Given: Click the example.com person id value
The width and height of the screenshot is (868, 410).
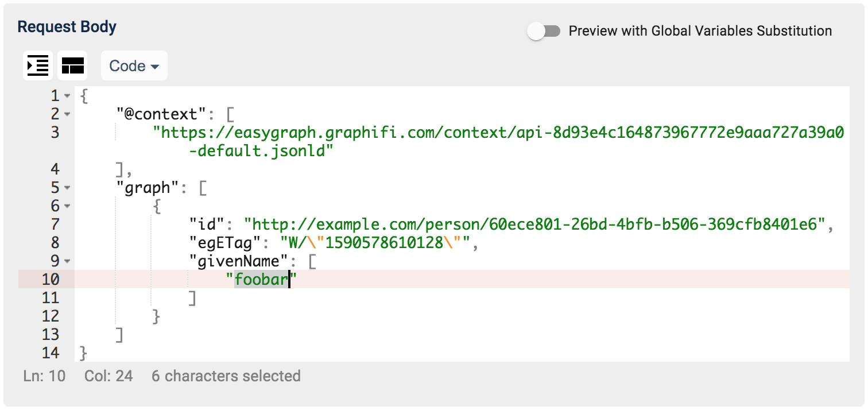Looking at the screenshot, I should [534, 225].
